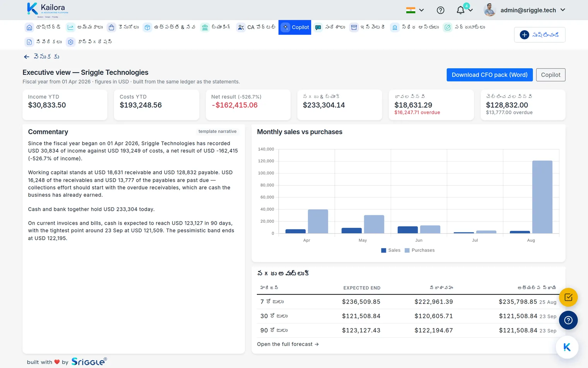Click the $233,304.14 cash and bank value
This screenshot has width=588, height=368.
(324, 105)
